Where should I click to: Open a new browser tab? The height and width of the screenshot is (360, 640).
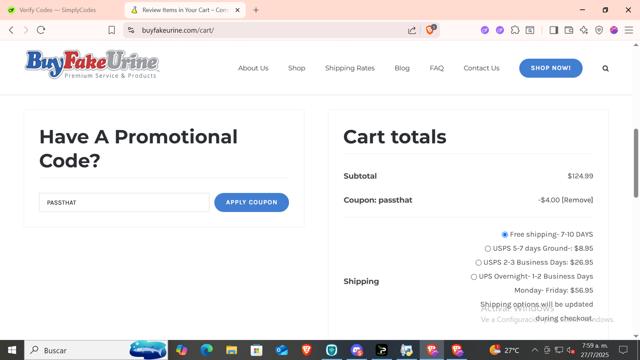pos(256,10)
